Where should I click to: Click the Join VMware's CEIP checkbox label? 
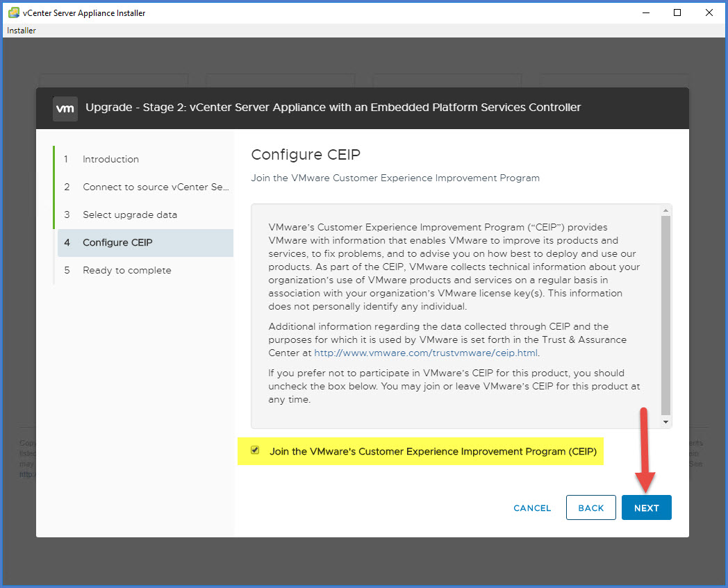coord(433,451)
